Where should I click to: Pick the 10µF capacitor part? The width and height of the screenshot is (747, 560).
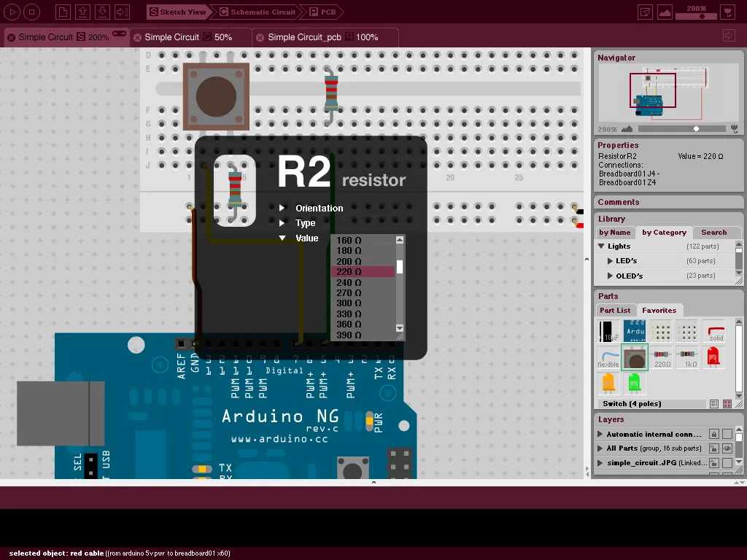click(608, 331)
